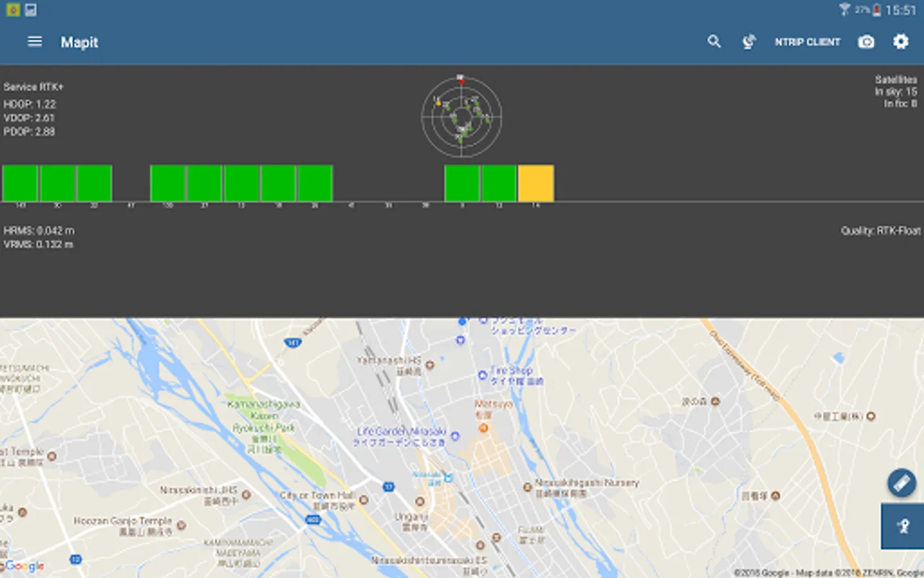924x578 pixels.
Task: Select the HRMS: 0.042 m reading
Action: 39,231
